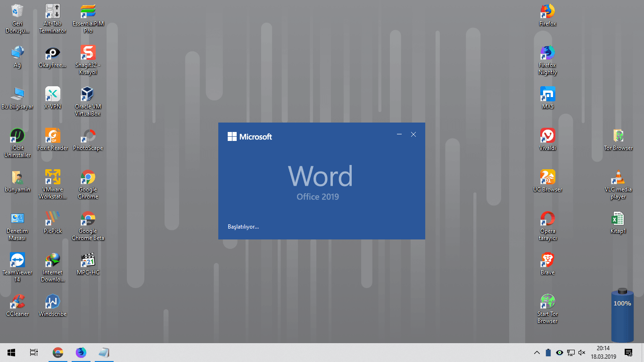Select the Snagit32 Kısayol shortcut

88,60
